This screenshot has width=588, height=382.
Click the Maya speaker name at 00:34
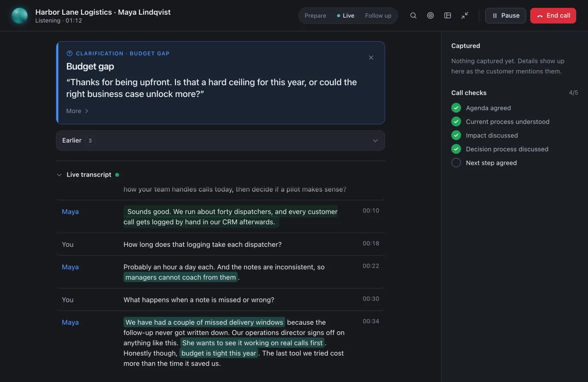tap(70, 322)
